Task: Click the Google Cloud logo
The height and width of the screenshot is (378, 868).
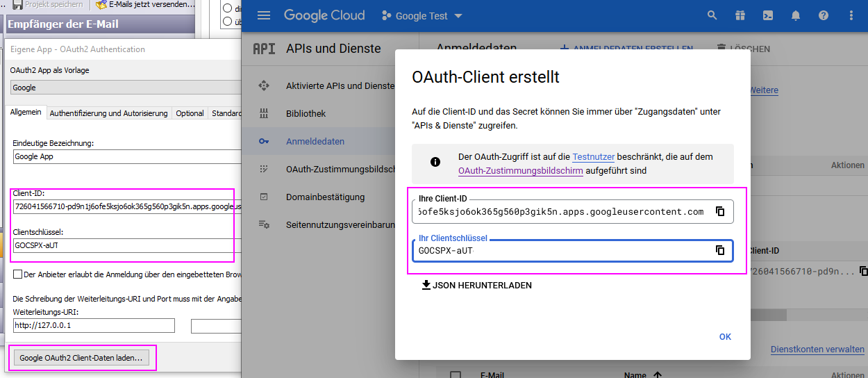Action: click(324, 15)
